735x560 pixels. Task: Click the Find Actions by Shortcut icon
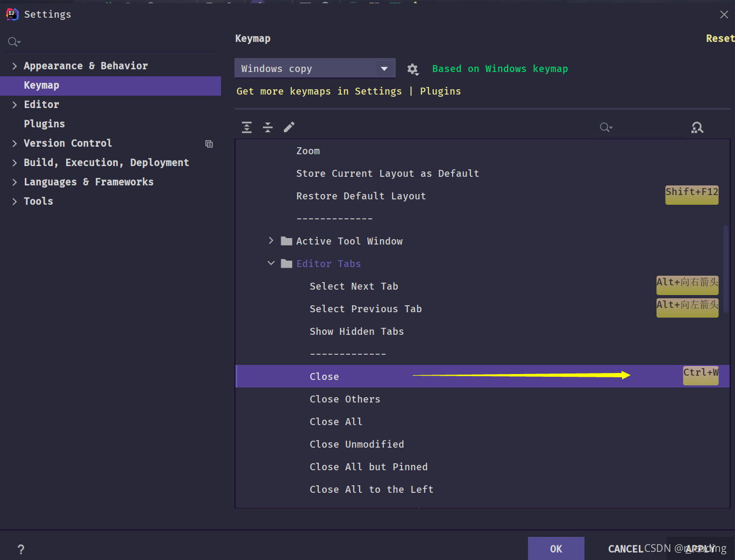point(697,127)
